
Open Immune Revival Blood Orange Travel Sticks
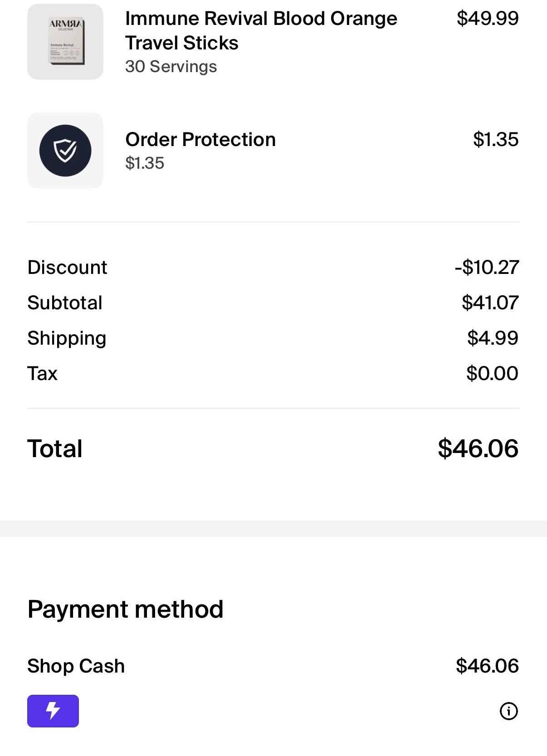261,30
